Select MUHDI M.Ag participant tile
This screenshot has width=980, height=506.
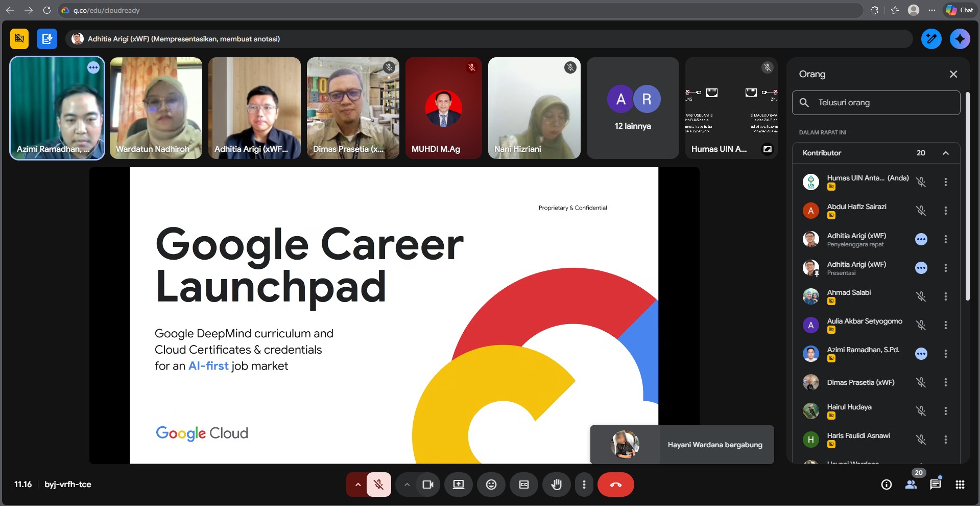click(x=444, y=108)
